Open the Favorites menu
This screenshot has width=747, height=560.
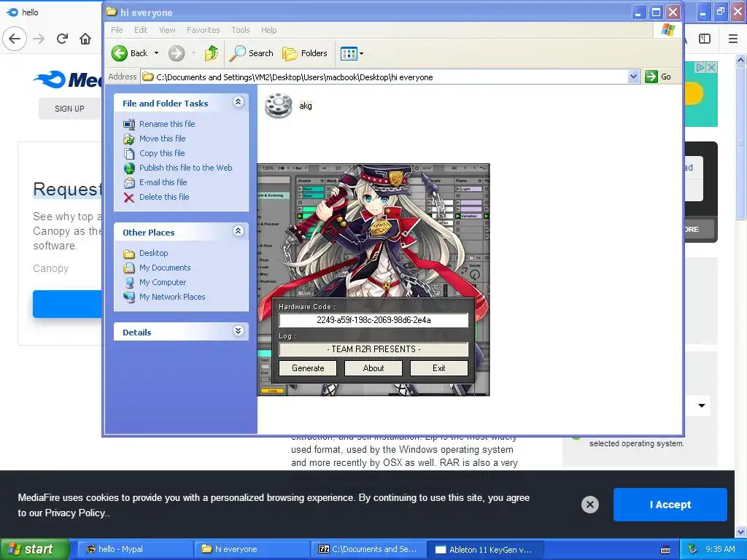[204, 30]
